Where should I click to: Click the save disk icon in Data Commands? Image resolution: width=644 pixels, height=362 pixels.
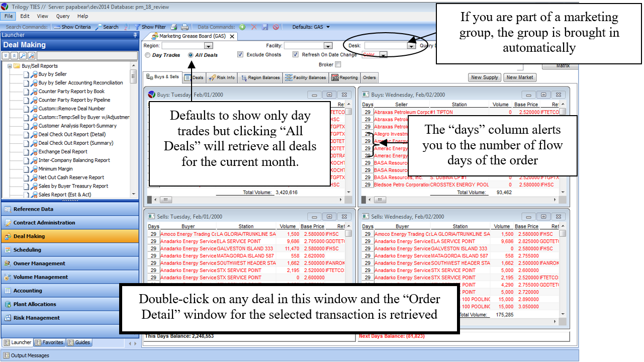(265, 27)
